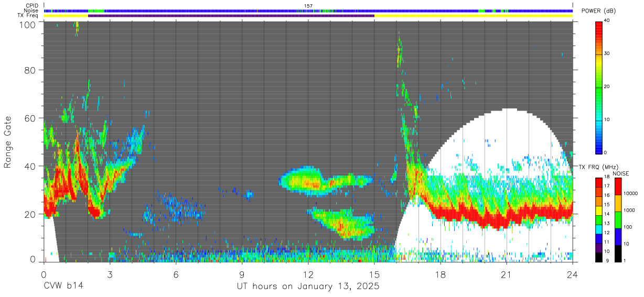Click the 18 tick on the UT hours axis
Image resolution: width=644 pixels, height=297 pixels.
[440, 274]
